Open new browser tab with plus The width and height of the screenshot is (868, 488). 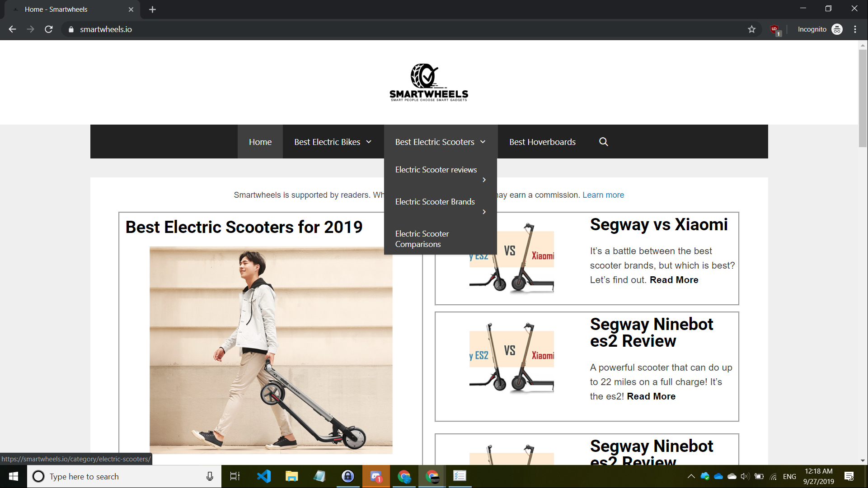click(152, 9)
